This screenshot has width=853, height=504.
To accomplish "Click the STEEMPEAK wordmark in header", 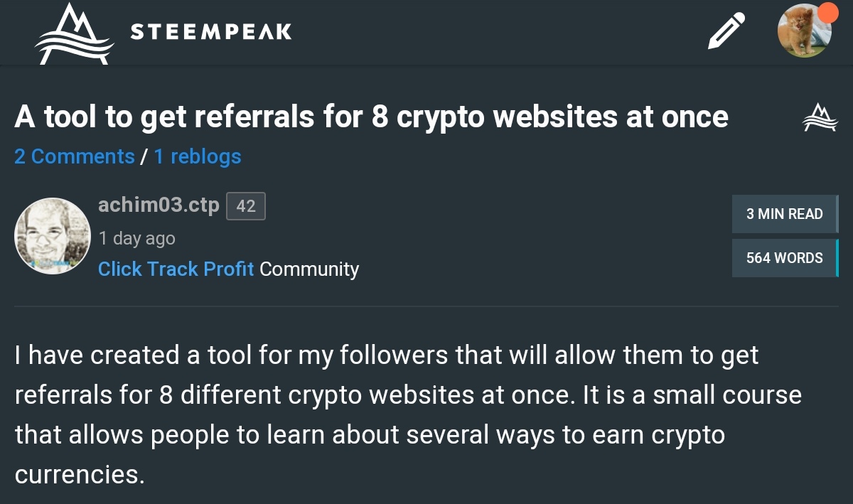I will 211,32.
